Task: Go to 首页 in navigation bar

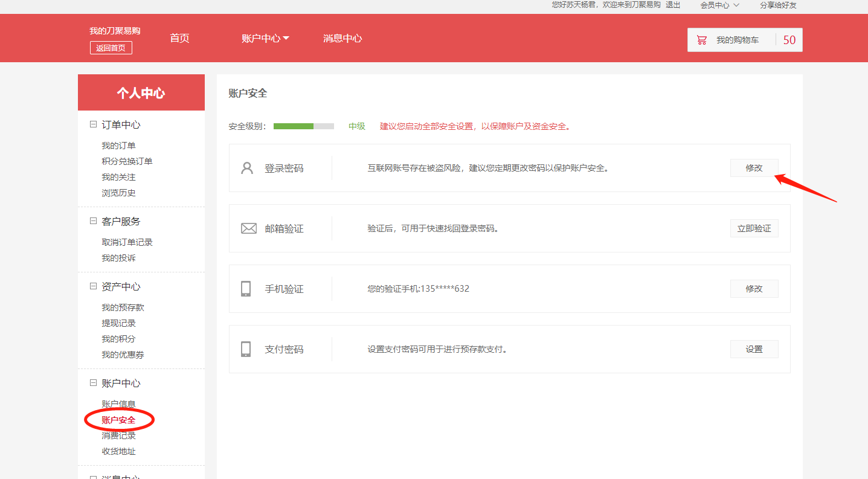Action: click(179, 38)
